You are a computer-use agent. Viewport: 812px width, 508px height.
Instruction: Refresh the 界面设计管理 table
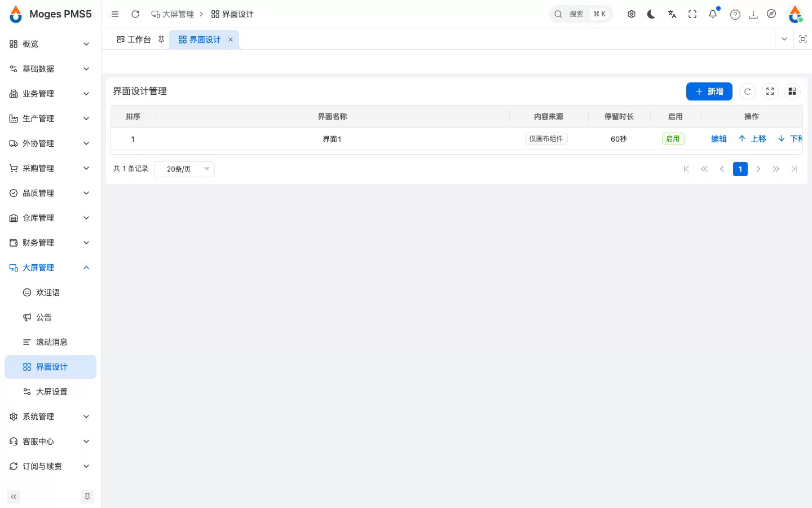click(x=748, y=91)
